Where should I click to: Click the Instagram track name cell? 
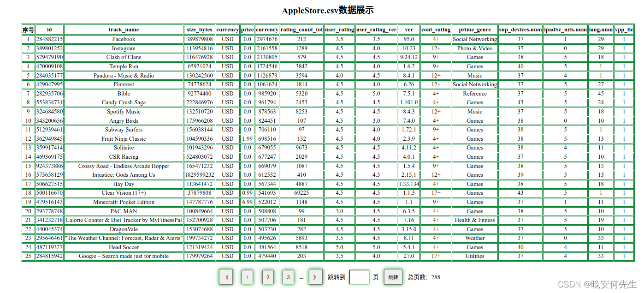(124, 48)
